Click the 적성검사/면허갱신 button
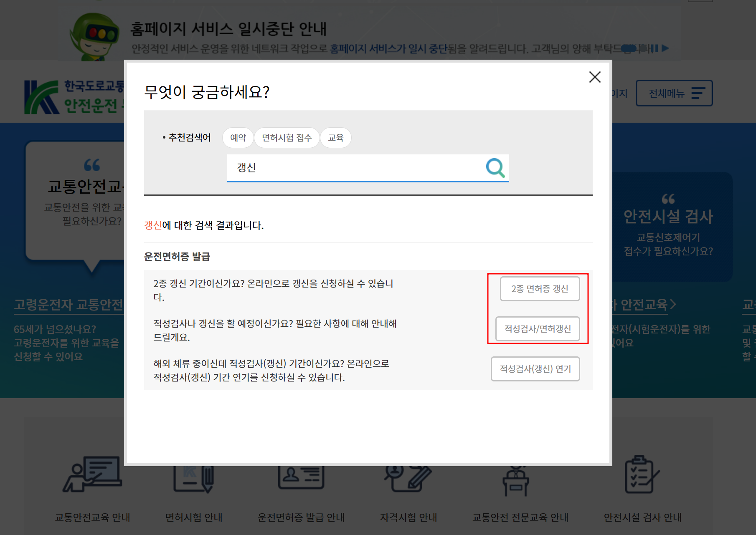Viewport: 756px width, 535px height. (x=538, y=329)
